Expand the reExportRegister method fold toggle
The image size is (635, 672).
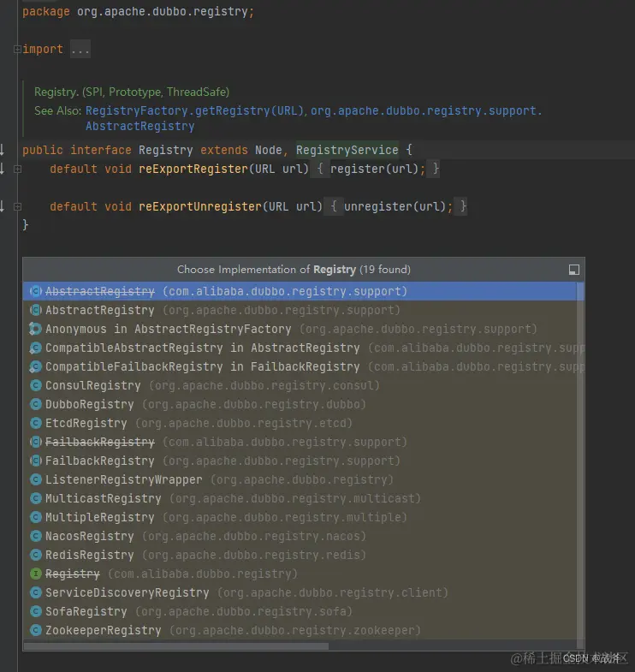[17, 169]
